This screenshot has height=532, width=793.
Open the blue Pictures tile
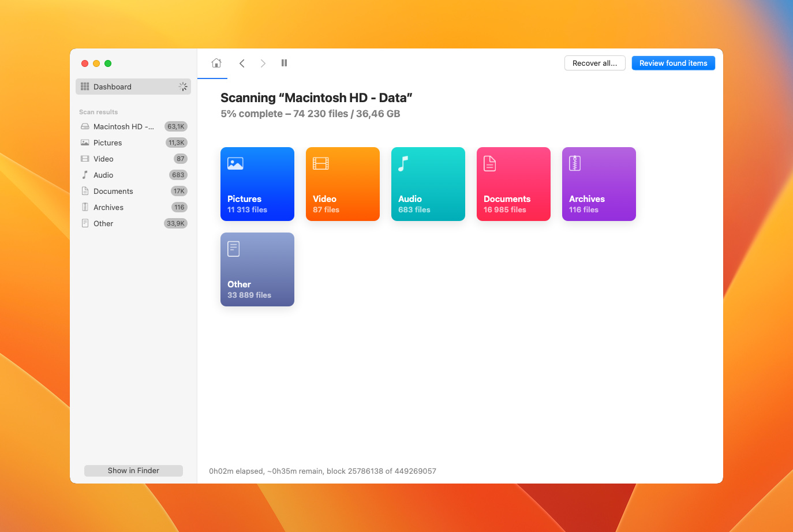coord(257,184)
